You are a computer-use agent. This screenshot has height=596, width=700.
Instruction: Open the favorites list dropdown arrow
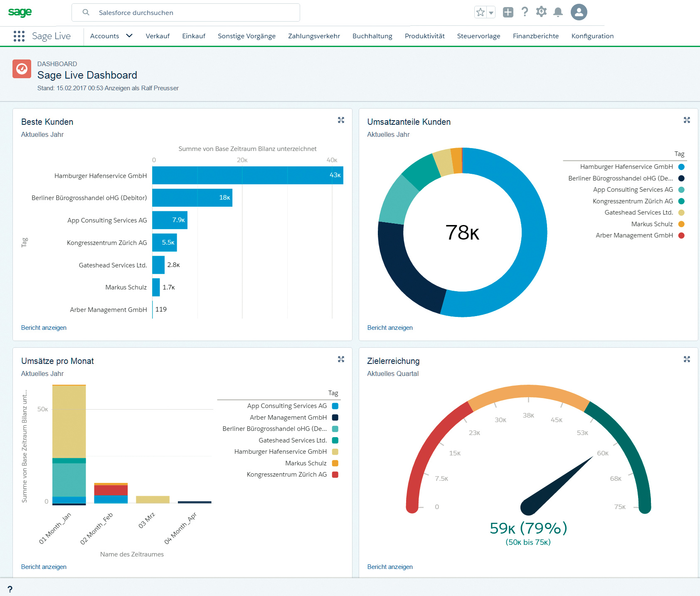point(491,13)
